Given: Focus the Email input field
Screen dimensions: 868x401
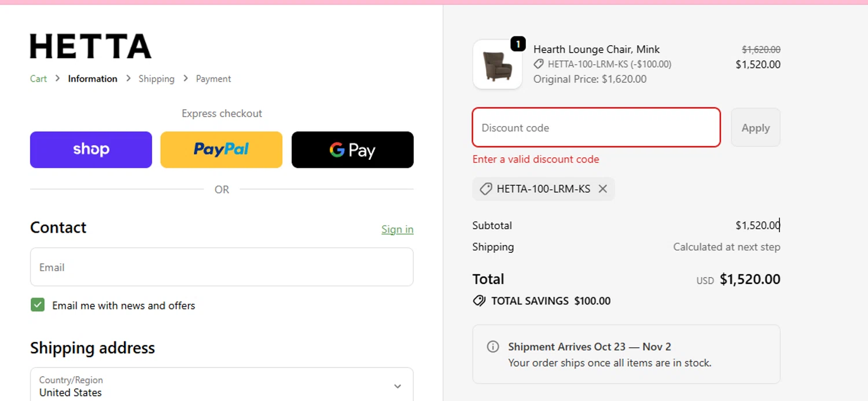Looking at the screenshot, I should tap(222, 267).
